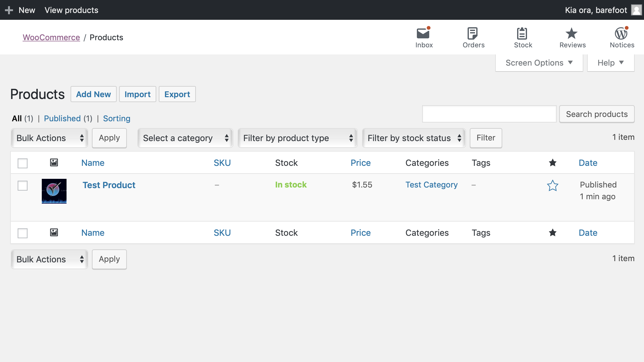Open Reviews using the star icon
Image resolution: width=644 pixels, height=362 pixels.
[572, 32]
